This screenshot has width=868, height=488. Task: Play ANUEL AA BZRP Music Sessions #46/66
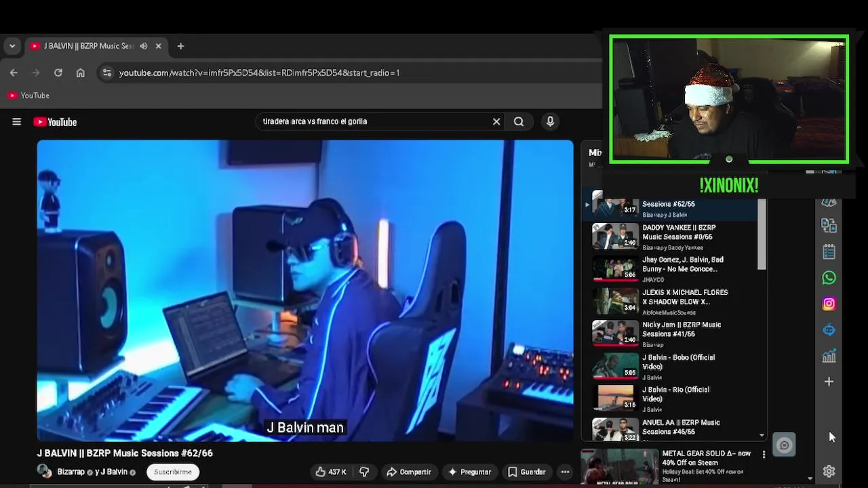[681, 427]
